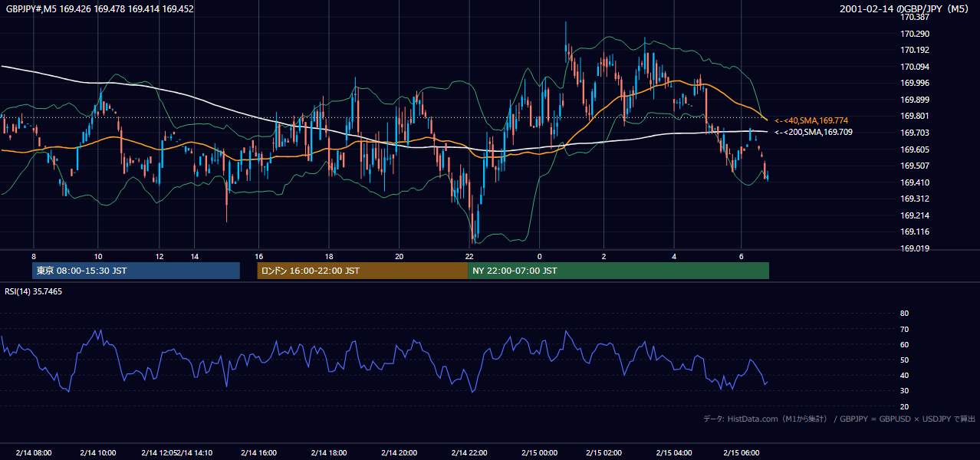The image size is (980, 460).
Task: Click RSI scale value 30
Action: coord(904,391)
